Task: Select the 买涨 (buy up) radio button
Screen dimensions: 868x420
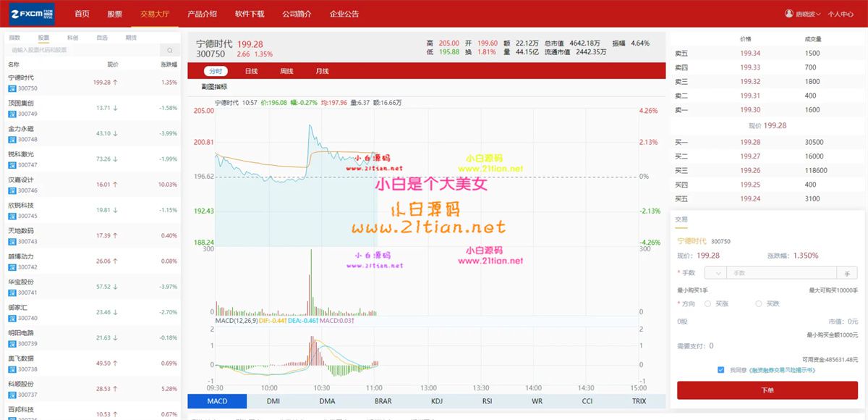Action: 707,304
